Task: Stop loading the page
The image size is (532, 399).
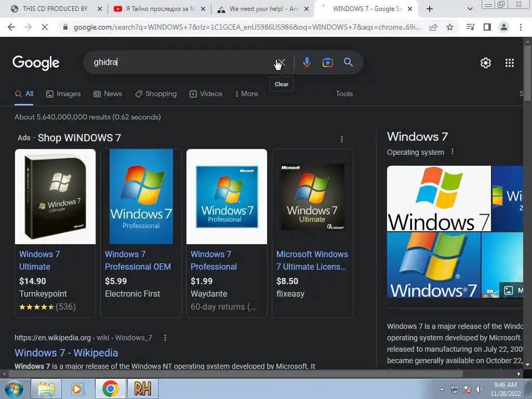Action: pyautogui.click(x=45, y=27)
